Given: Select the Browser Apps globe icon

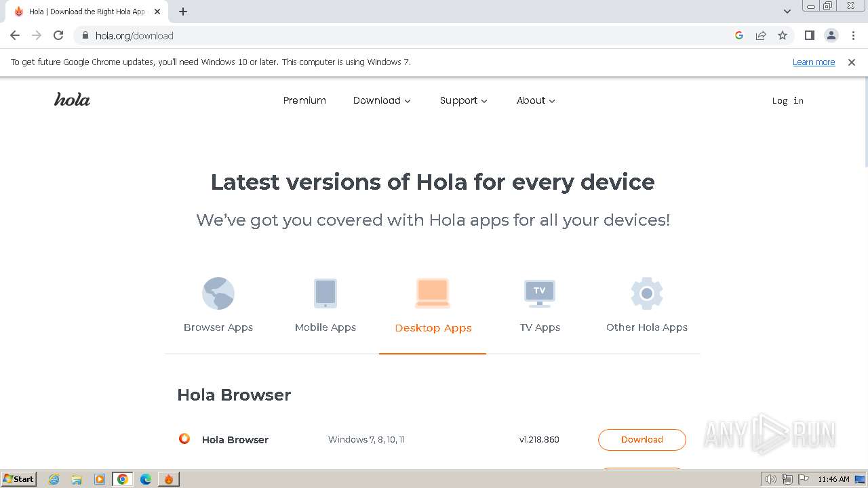Looking at the screenshot, I should [x=218, y=293].
